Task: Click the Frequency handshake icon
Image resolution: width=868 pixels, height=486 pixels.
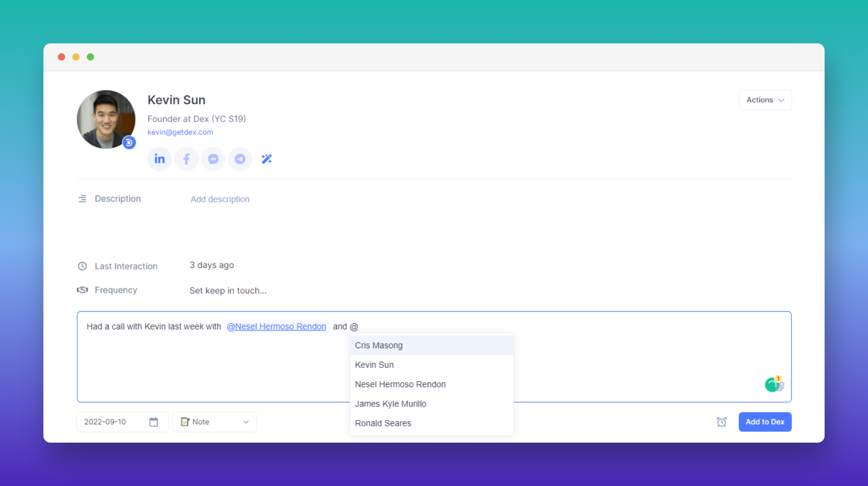Action: pos(82,290)
